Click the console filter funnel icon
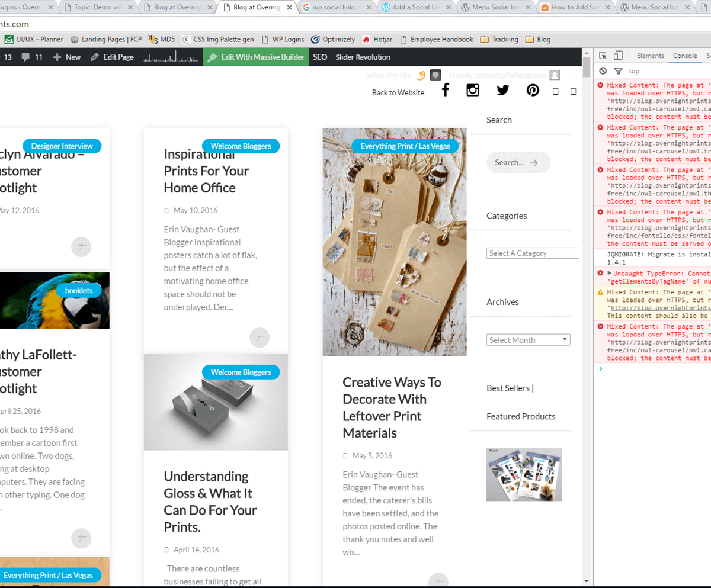 (618, 71)
